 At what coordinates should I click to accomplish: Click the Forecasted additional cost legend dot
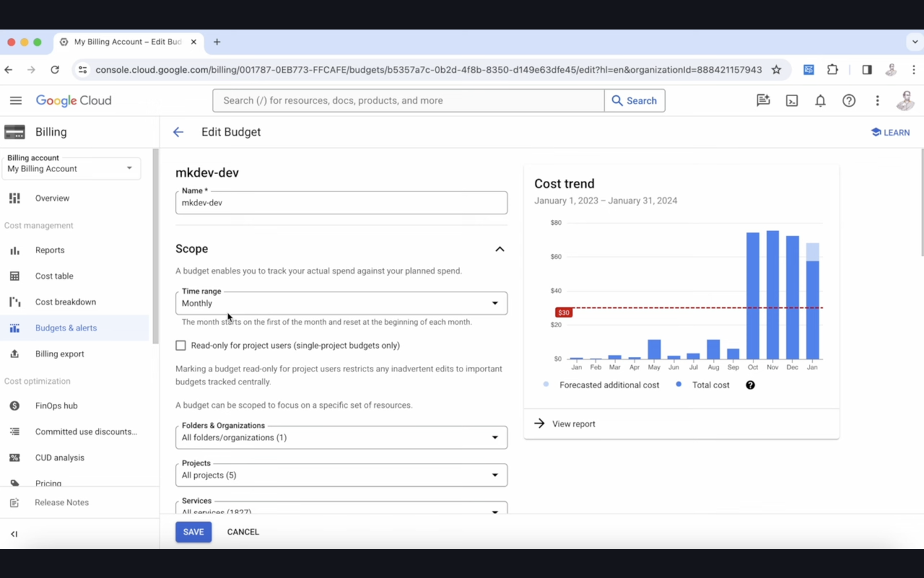(x=546, y=384)
